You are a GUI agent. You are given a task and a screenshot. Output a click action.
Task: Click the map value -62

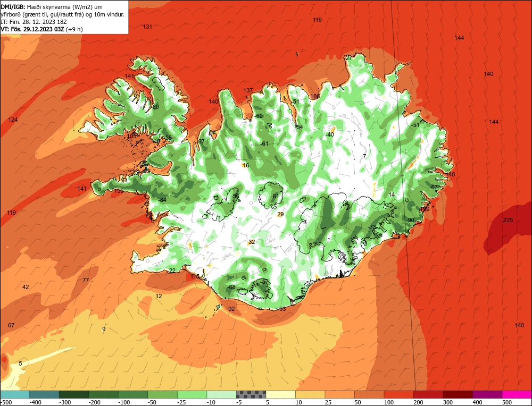259,115
